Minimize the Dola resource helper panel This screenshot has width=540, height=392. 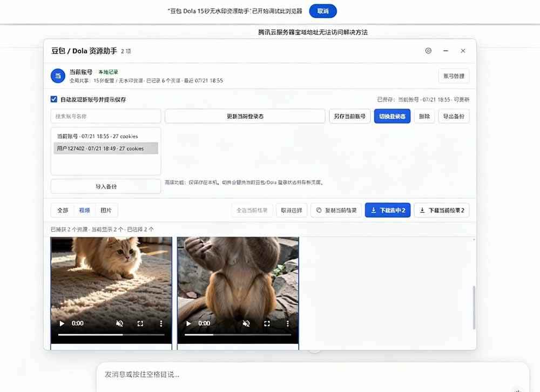pyautogui.click(x=446, y=51)
